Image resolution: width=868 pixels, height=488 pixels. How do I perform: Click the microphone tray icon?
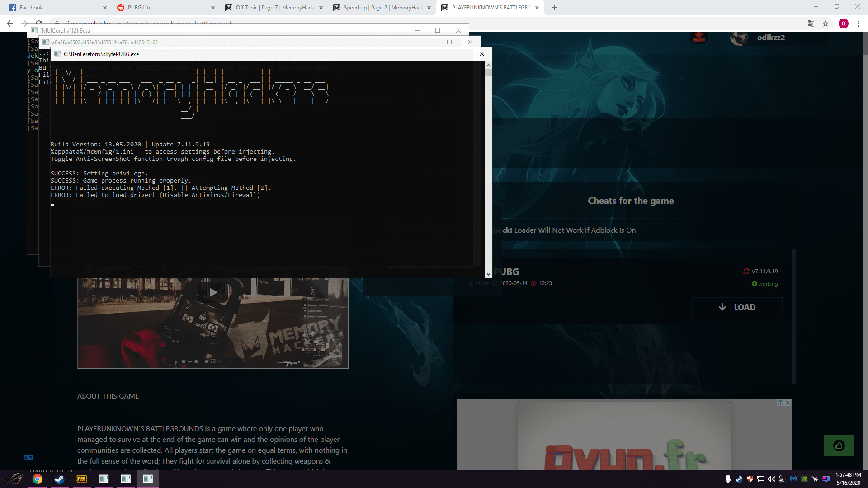tap(728, 479)
